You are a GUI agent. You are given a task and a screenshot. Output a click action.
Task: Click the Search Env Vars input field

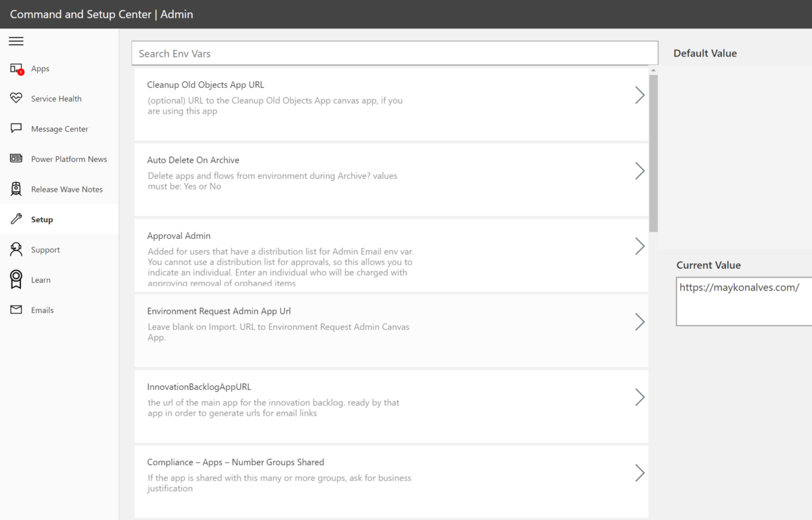click(394, 53)
